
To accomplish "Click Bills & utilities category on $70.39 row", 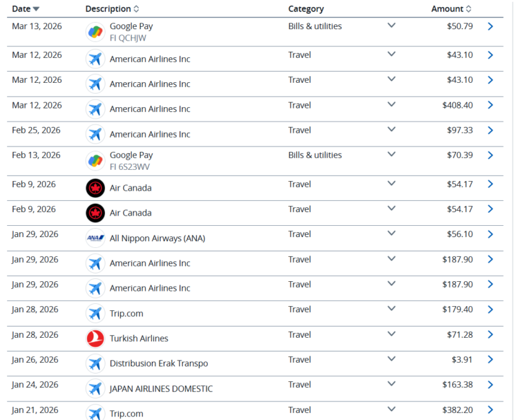I will (x=315, y=155).
